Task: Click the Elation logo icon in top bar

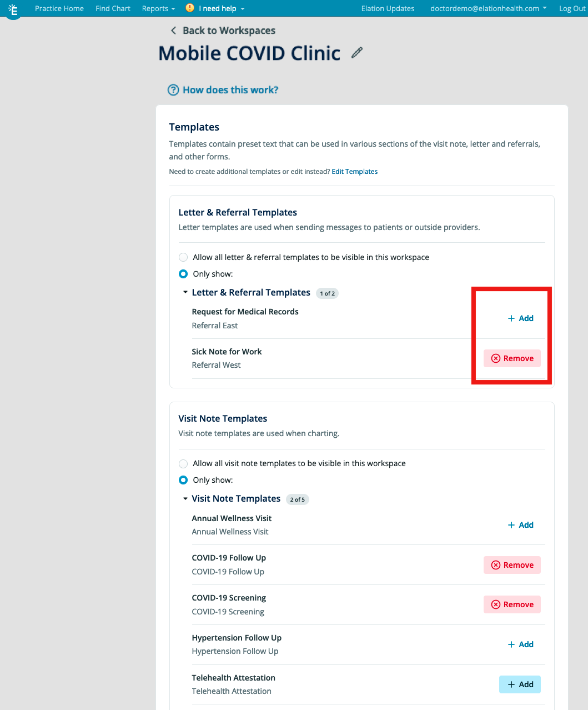Action: point(13,8)
